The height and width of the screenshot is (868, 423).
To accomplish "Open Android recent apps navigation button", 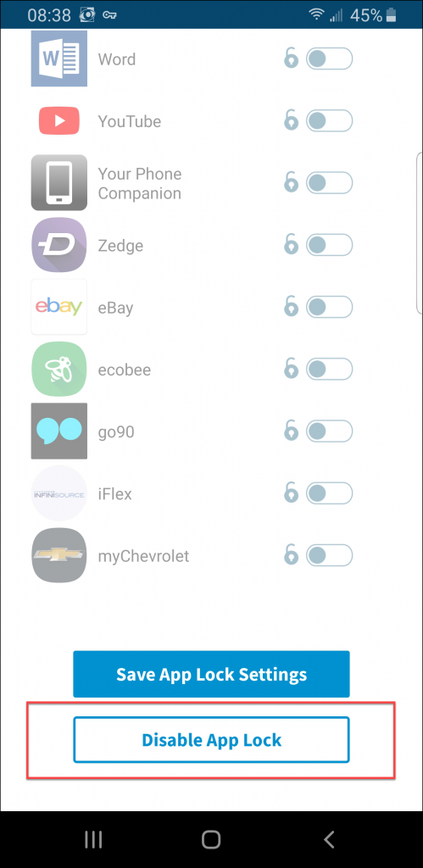I will click(93, 840).
